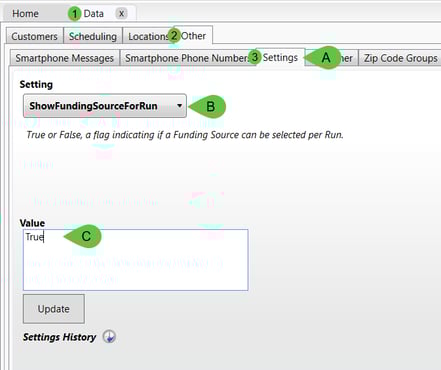Click the green callout marker labeled A
The height and width of the screenshot is (370, 441).
[x=323, y=58]
